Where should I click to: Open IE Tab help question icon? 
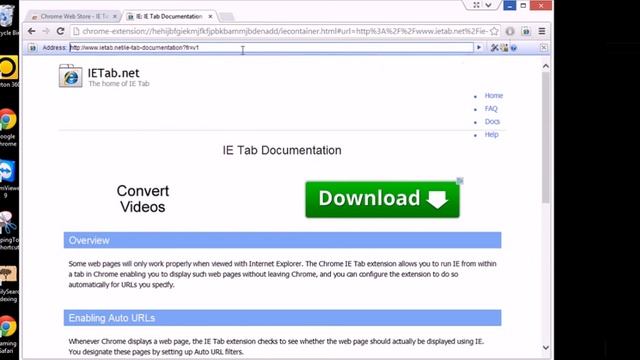click(x=514, y=48)
